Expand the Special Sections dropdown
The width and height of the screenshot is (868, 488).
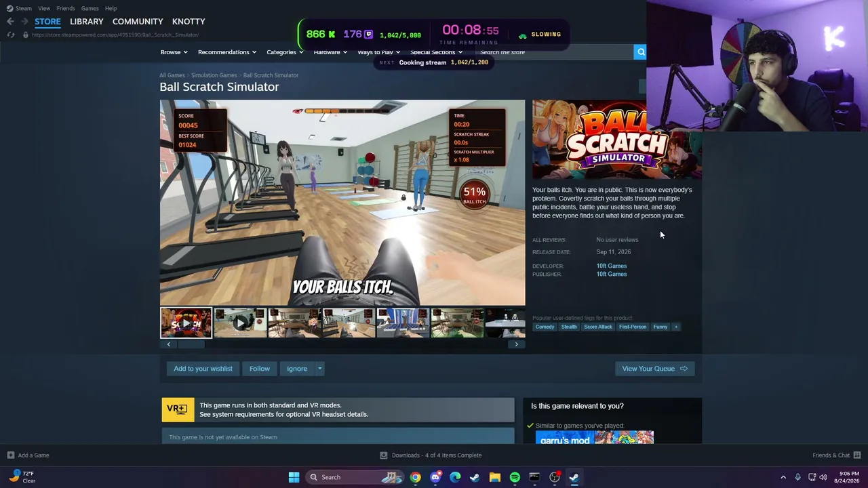point(436,52)
